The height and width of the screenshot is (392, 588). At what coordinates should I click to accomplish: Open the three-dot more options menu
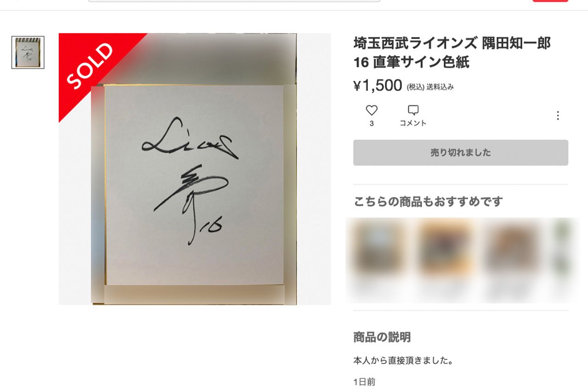coord(558,116)
